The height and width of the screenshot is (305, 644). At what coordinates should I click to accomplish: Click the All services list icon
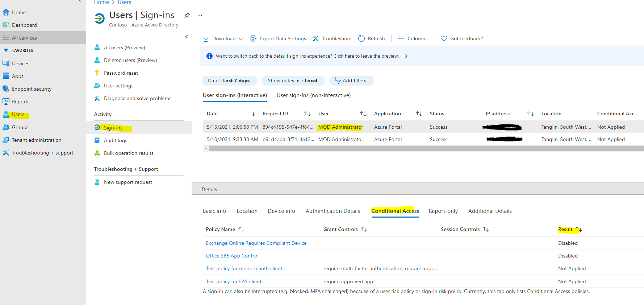(x=6, y=38)
